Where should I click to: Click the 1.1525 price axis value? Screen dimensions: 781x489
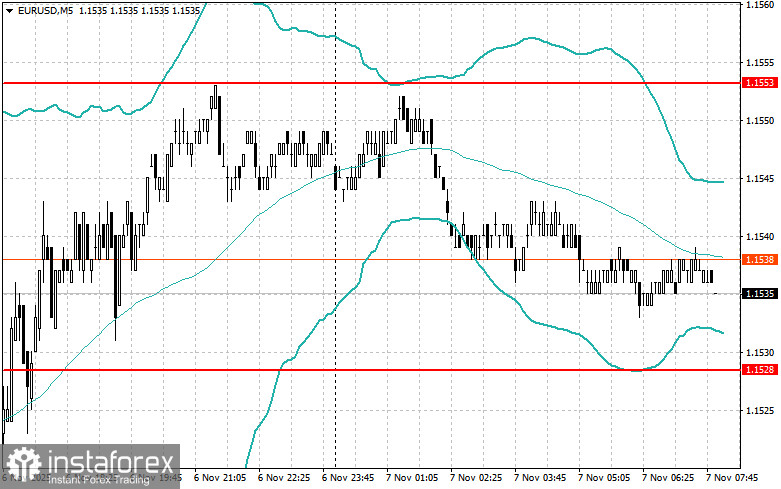click(x=760, y=411)
